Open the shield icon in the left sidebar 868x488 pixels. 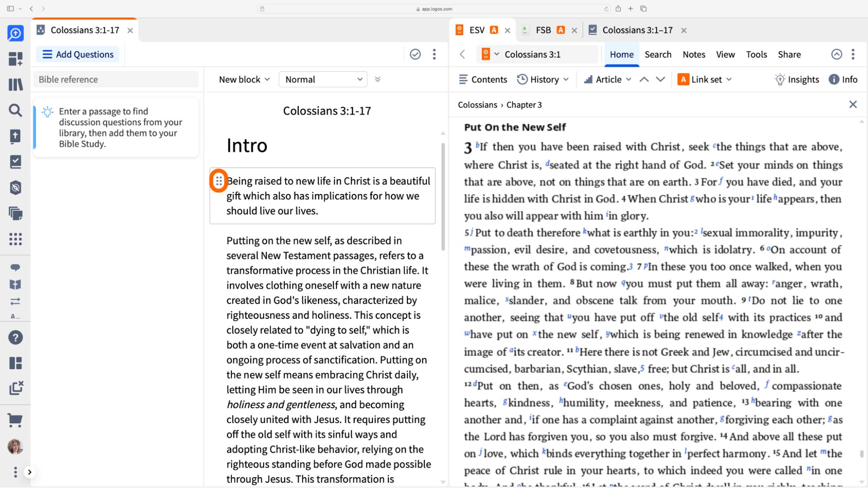pyautogui.click(x=15, y=187)
